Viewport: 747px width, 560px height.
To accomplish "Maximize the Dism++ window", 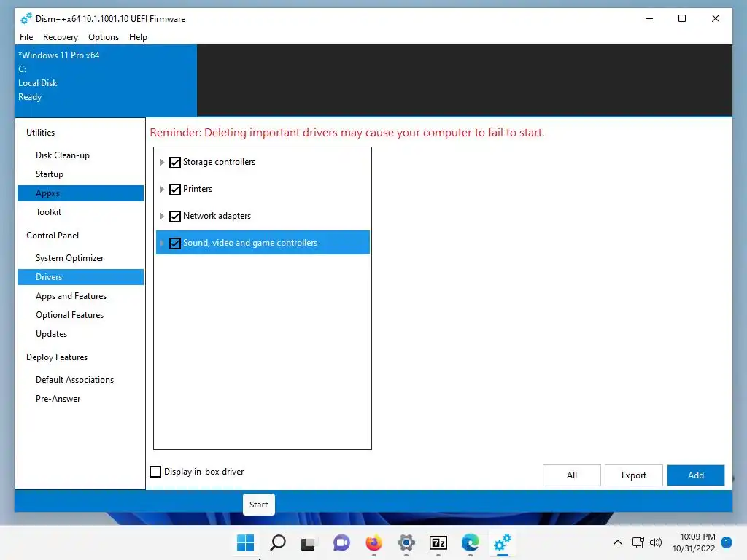I will 682,18.
